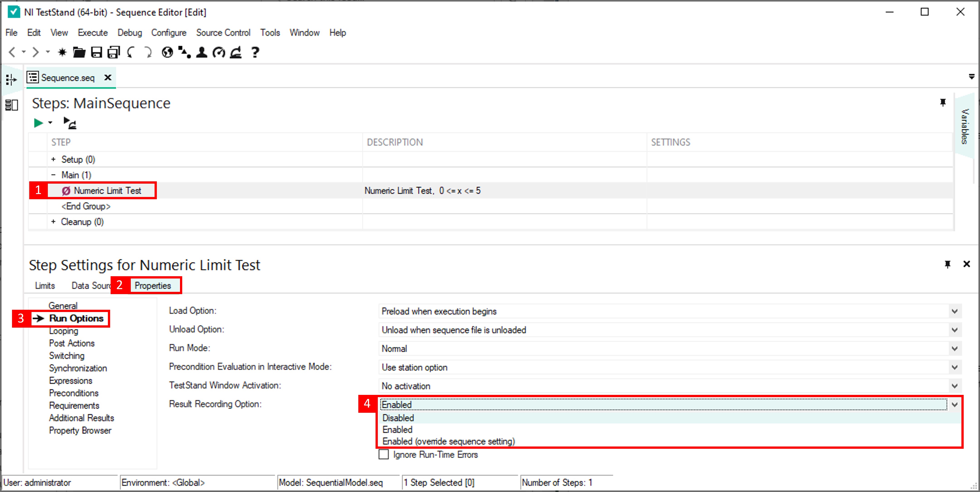
Task: Open the document list arrow at tab bar right
Action: coord(972,77)
